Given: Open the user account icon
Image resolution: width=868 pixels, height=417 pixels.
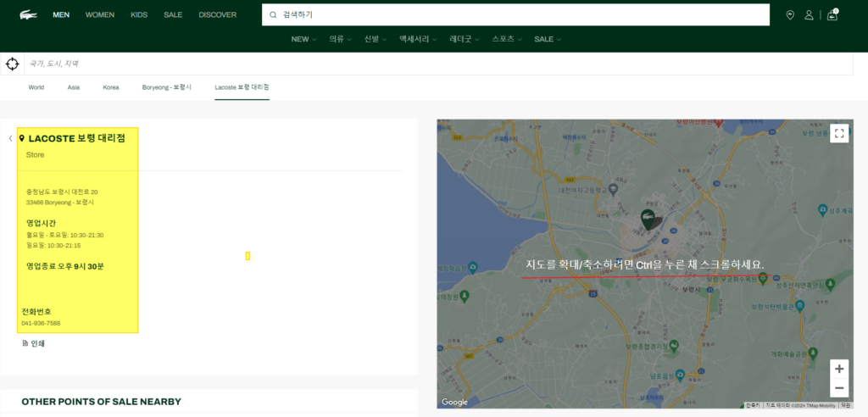Looking at the screenshot, I should click(809, 15).
